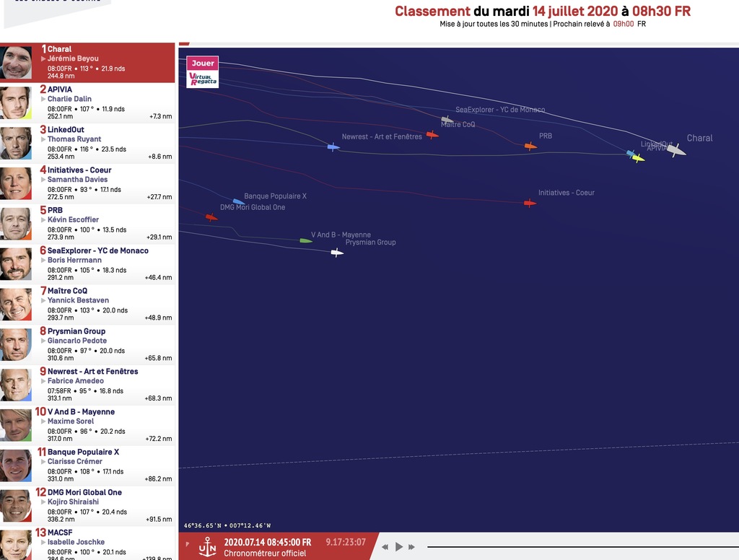Click the map coordinates 46°36.65'N readout
The image size is (739, 560).
pyautogui.click(x=227, y=525)
